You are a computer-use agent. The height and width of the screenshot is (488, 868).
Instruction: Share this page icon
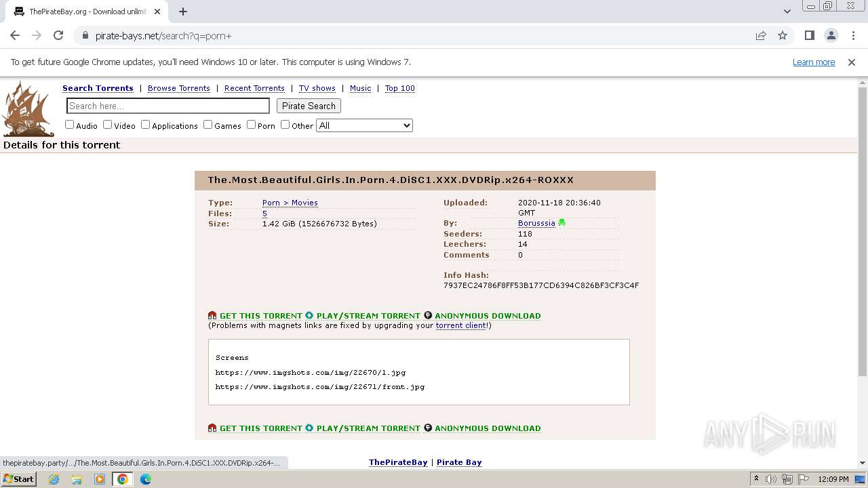tap(761, 36)
